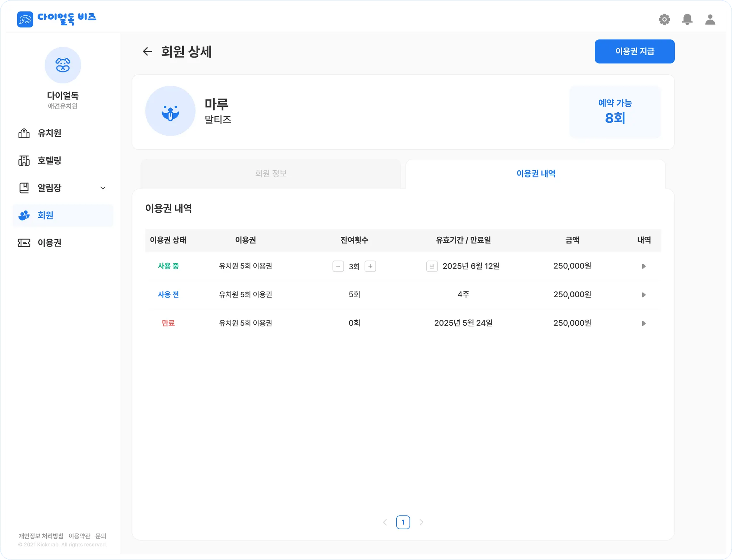Open the user profile icon
Viewport: 732px width, 560px height.
710,19
